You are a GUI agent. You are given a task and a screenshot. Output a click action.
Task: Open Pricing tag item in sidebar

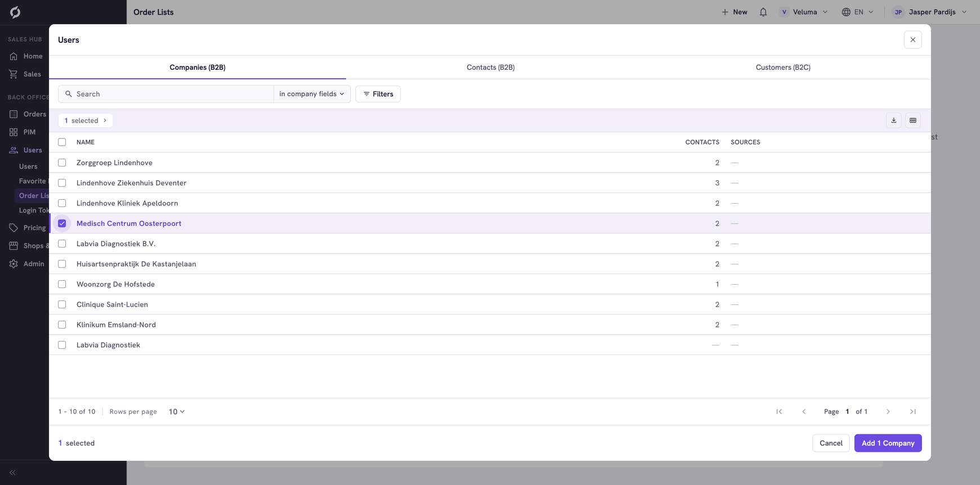(x=28, y=228)
